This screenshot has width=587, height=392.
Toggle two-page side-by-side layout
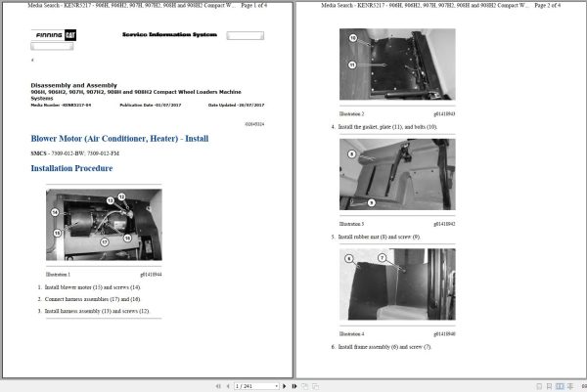(x=560, y=386)
